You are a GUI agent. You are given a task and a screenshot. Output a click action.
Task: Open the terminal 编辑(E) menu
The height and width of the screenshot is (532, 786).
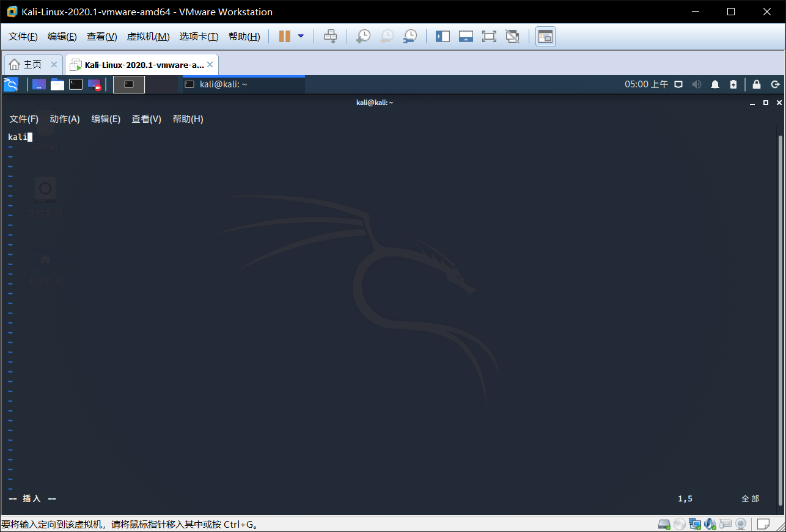tap(106, 119)
